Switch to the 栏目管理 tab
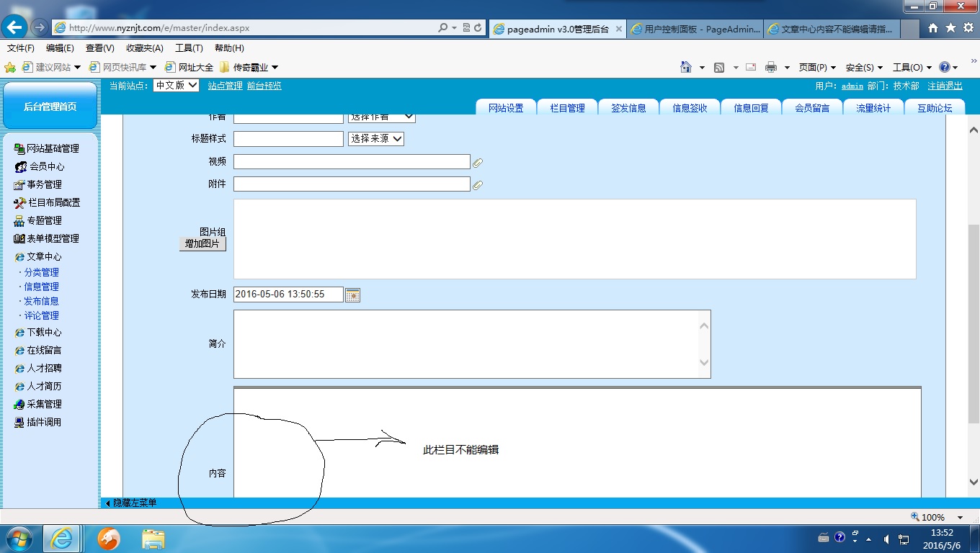This screenshot has height=553, width=980. [x=567, y=108]
